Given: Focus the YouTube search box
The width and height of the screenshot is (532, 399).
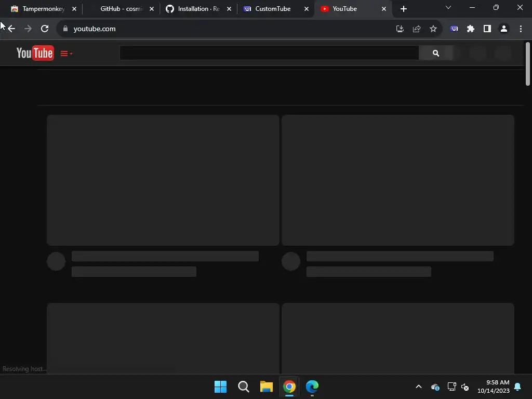Looking at the screenshot, I should coord(269,53).
